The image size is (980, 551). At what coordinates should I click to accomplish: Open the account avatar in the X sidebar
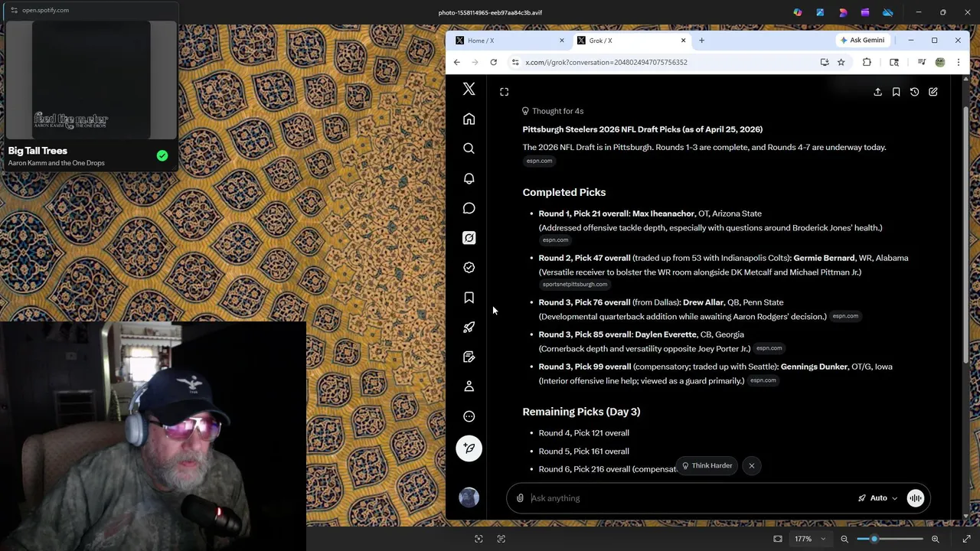(x=469, y=497)
